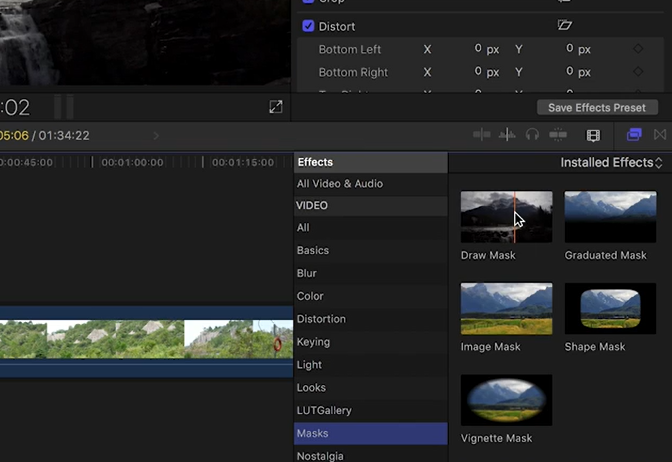Toggle skimming in the timeline toolbar
The width and height of the screenshot is (672, 462).
[482, 135]
